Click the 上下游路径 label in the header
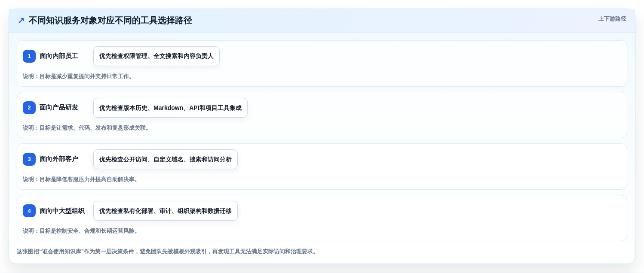Viewport: 644px width, 273px height. click(612, 19)
